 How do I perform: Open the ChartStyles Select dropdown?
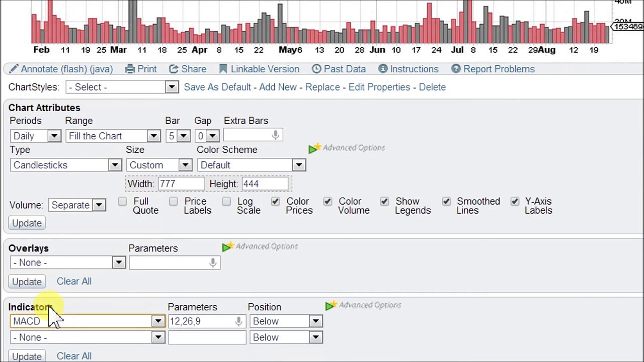click(x=122, y=87)
